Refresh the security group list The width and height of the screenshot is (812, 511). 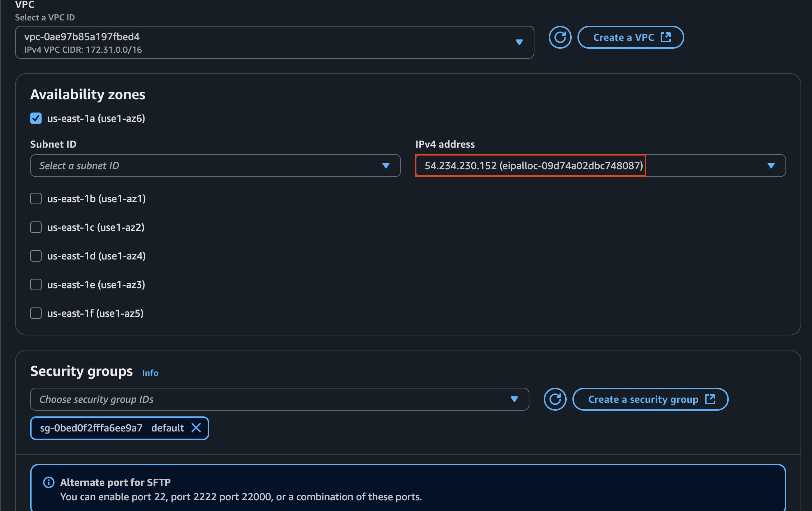pos(555,399)
